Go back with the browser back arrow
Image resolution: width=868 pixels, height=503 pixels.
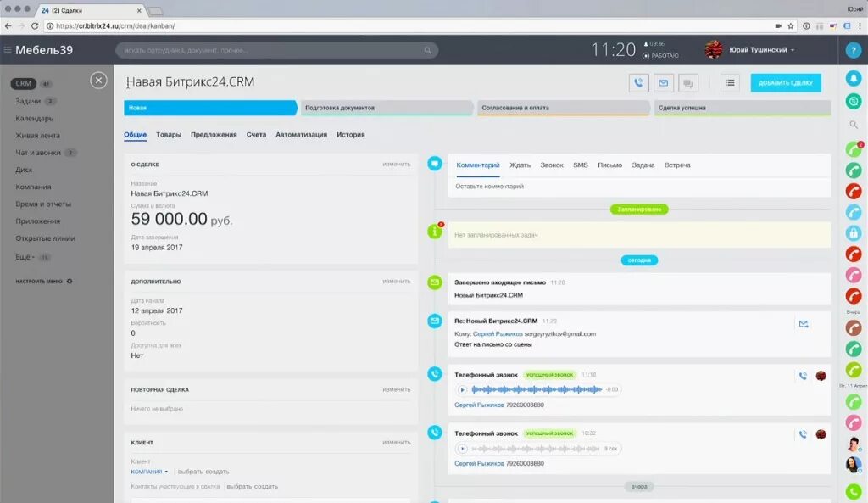8,26
